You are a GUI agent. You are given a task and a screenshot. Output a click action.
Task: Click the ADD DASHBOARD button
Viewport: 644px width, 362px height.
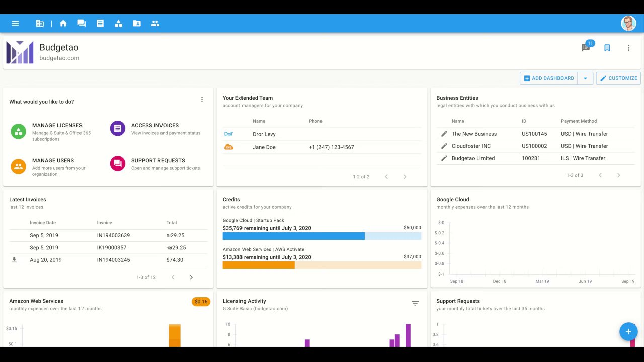coord(549,78)
